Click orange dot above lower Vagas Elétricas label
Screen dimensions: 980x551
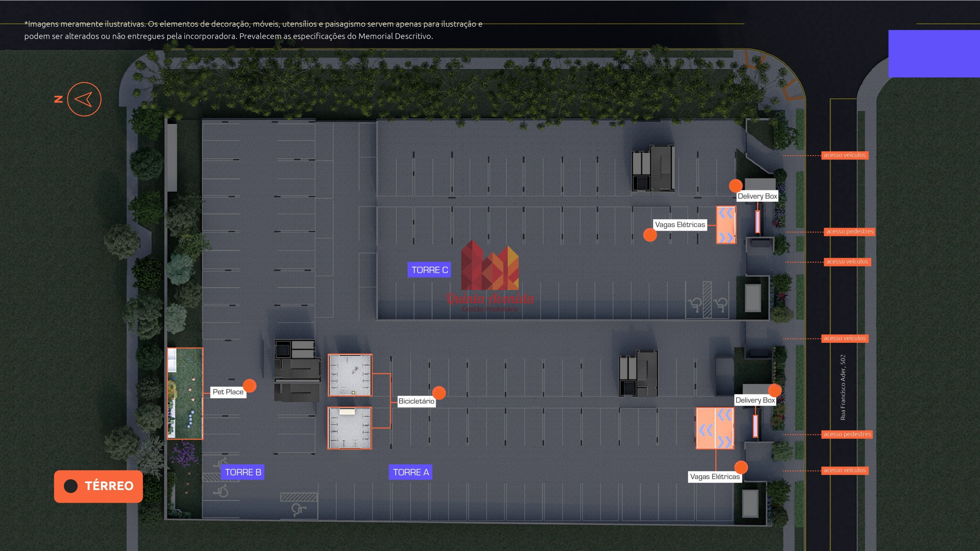pos(741,467)
